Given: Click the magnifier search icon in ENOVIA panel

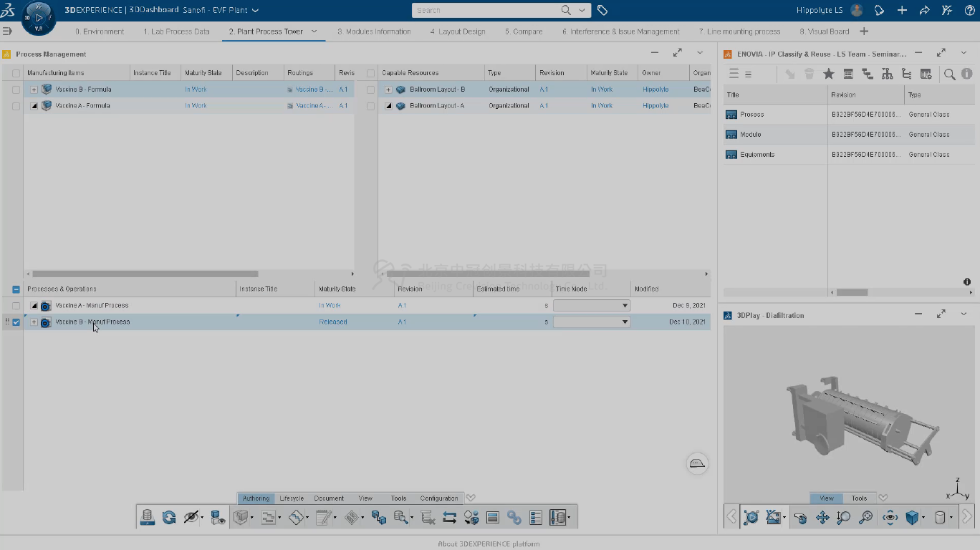Looking at the screenshot, I should [949, 74].
